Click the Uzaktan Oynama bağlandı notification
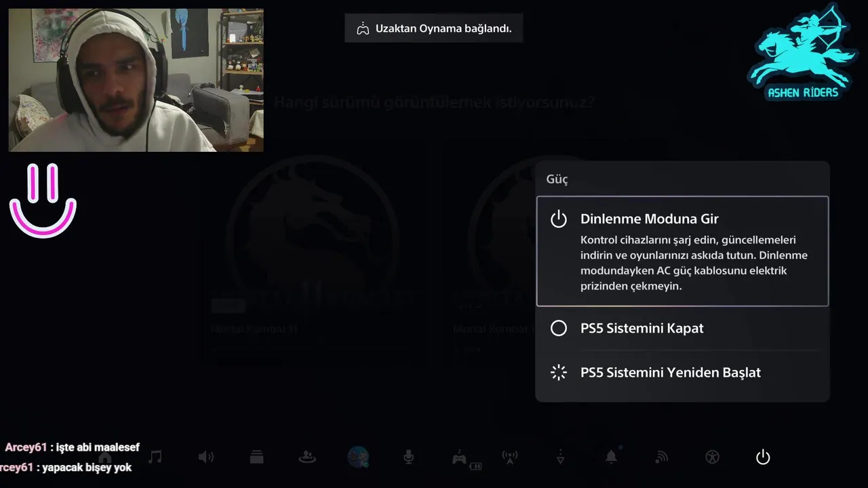 click(434, 28)
